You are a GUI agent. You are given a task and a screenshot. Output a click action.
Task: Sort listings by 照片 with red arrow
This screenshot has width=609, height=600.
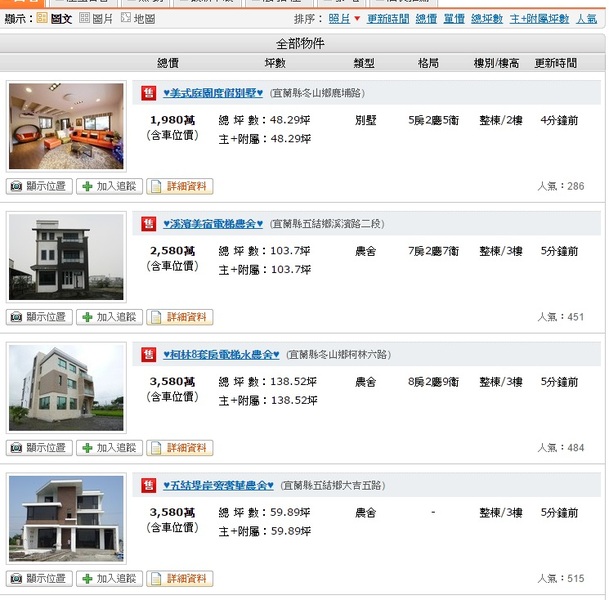pos(344,18)
